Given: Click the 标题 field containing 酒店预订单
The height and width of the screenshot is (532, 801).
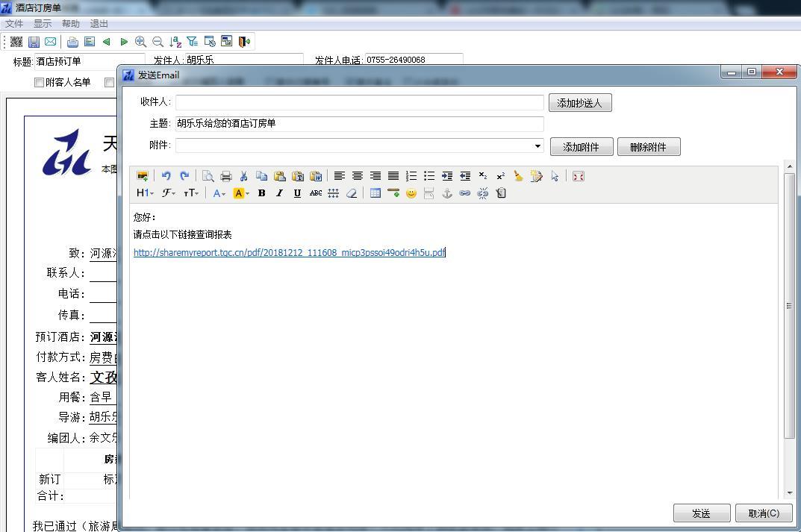Looking at the screenshot, I should [90, 61].
